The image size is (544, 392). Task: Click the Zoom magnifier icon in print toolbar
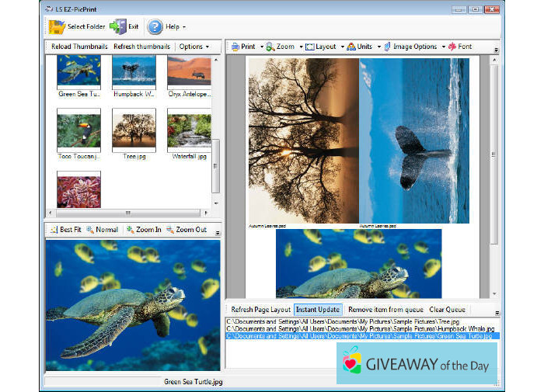[x=270, y=47]
